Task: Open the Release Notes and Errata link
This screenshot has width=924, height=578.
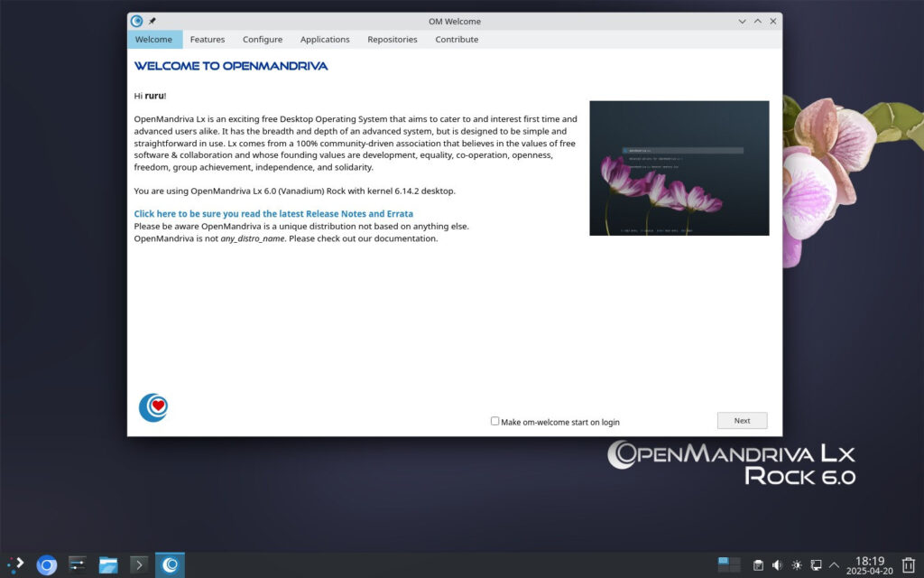Action: click(x=273, y=213)
